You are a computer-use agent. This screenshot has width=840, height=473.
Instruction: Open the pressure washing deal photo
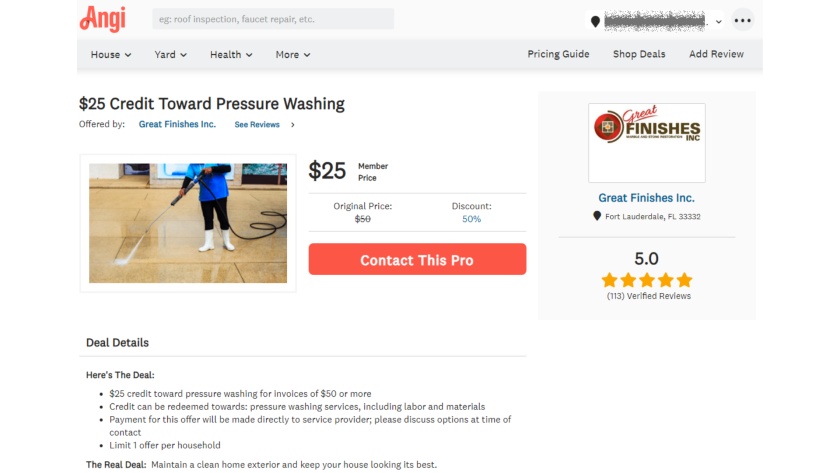click(188, 223)
